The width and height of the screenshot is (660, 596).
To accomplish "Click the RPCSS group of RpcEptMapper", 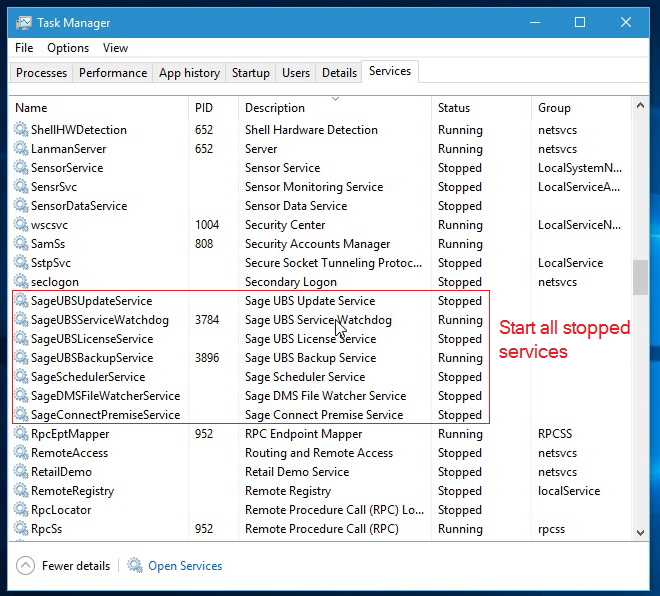I will coord(555,434).
